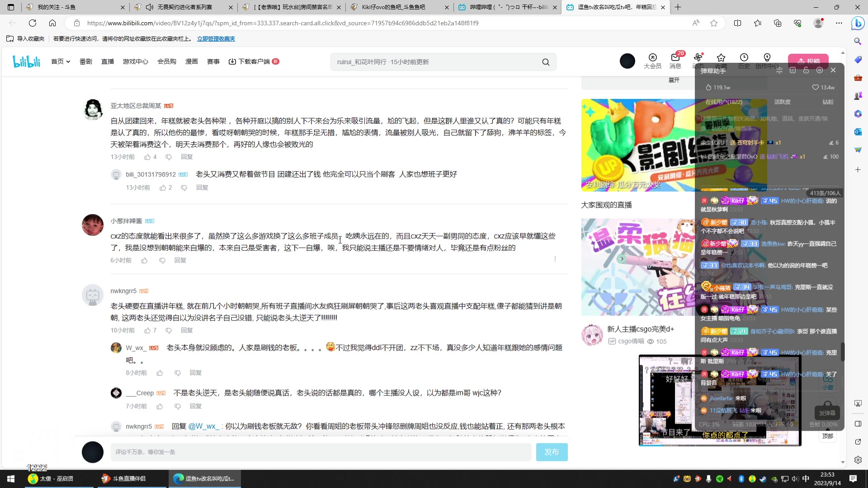The image size is (868, 488).
Task: Open the 温柔猫猫 live stream thumbnail
Action: (x=638, y=267)
